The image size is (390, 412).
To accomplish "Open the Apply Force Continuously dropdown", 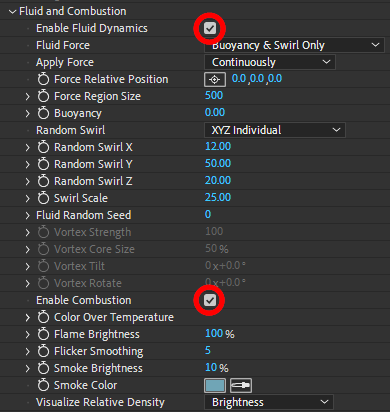I will pyautogui.click(x=270, y=62).
